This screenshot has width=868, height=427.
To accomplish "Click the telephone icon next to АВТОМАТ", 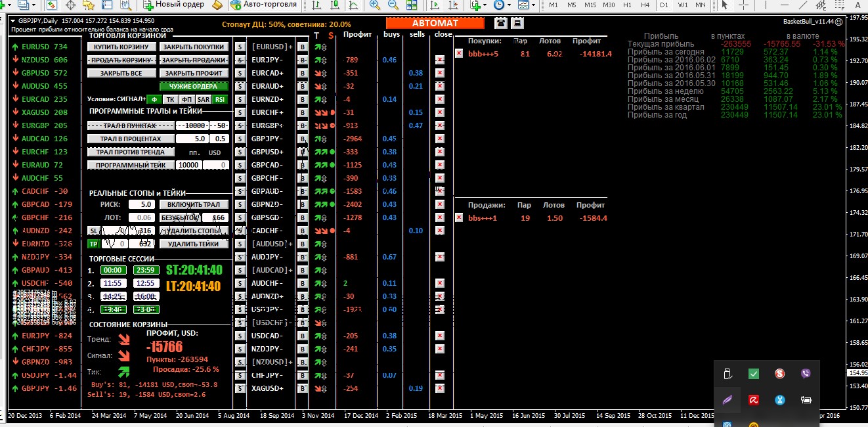I will click(x=501, y=23).
